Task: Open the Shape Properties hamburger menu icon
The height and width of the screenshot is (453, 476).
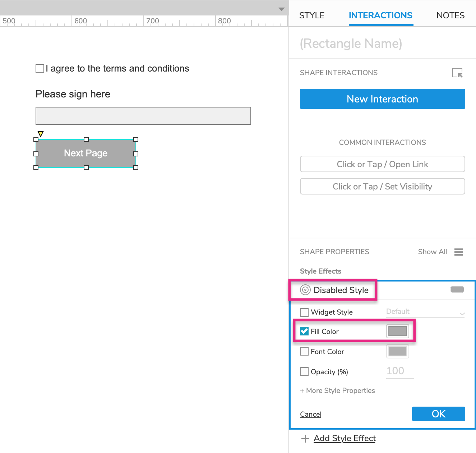Action: 458,252
